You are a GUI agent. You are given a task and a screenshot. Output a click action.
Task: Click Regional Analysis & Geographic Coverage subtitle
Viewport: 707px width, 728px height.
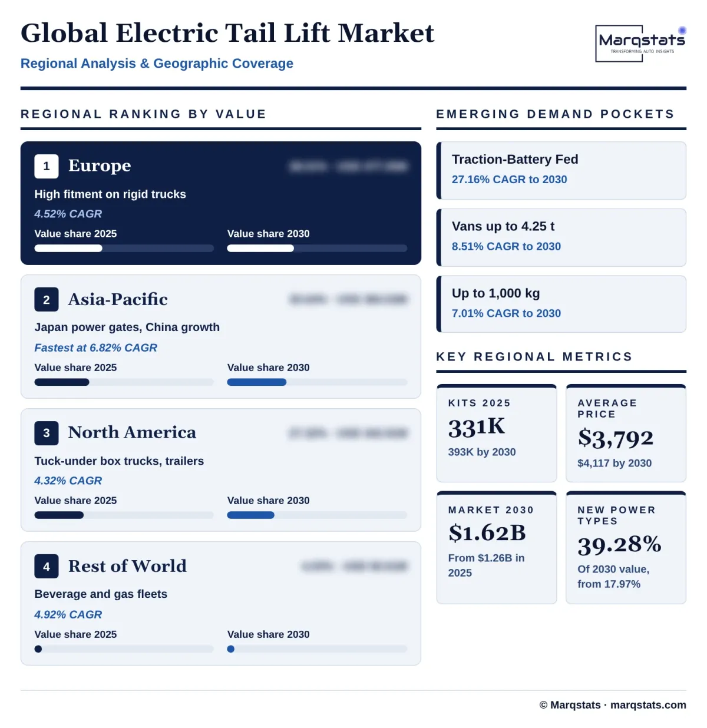pyautogui.click(x=157, y=64)
